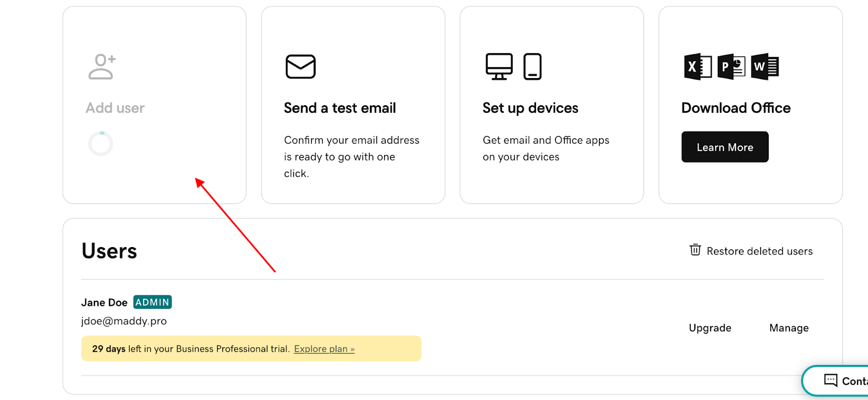868x400 pixels.
Task: Click the envelope icon for test email
Action: (301, 67)
